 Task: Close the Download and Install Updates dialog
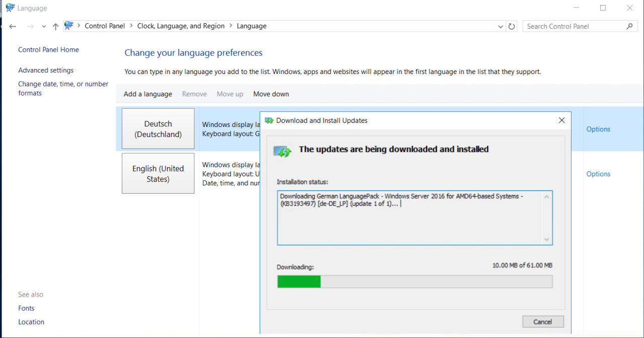point(561,120)
